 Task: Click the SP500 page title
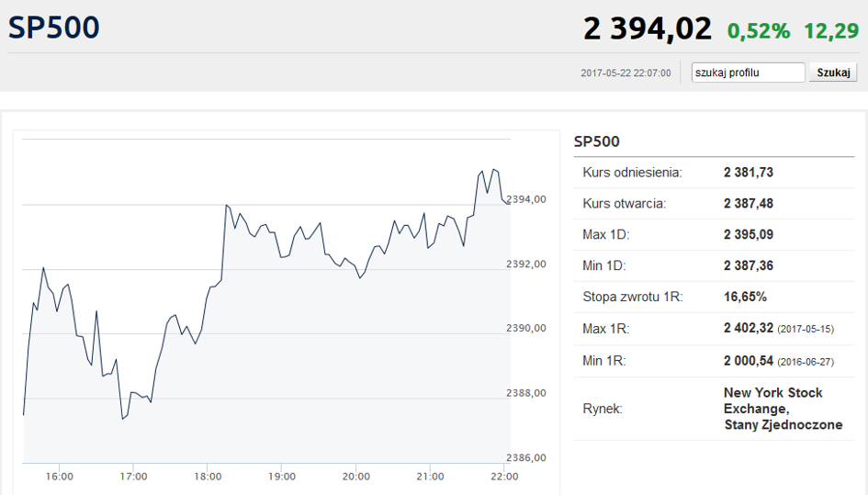pyautogui.click(x=53, y=28)
